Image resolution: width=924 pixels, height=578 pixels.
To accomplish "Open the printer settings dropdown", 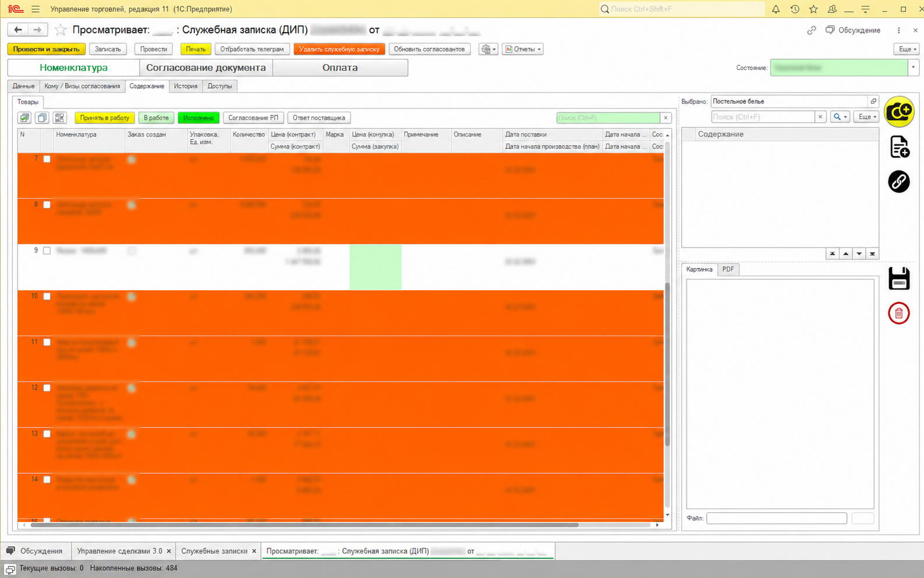I will tap(488, 49).
